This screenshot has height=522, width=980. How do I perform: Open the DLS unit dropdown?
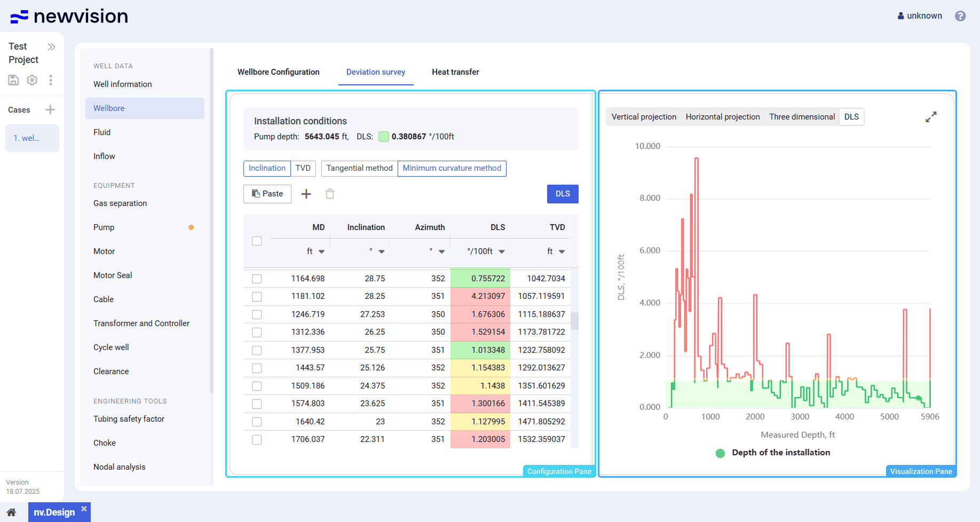[502, 251]
